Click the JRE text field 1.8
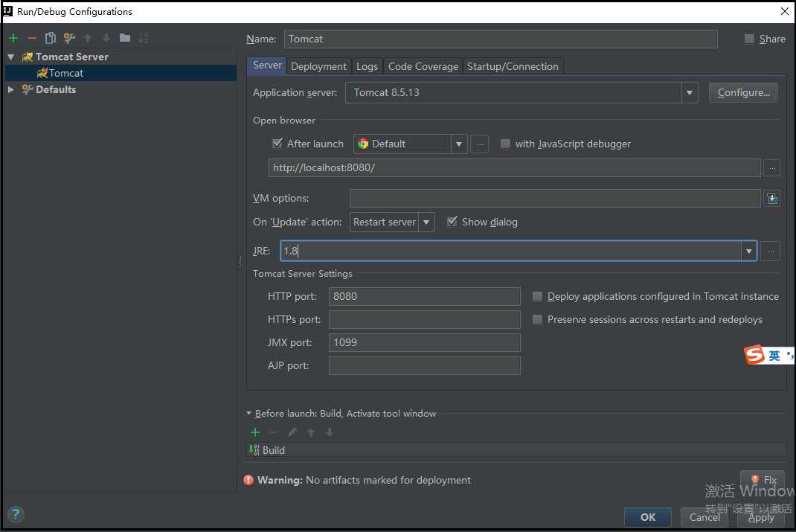 pyautogui.click(x=510, y=251)
